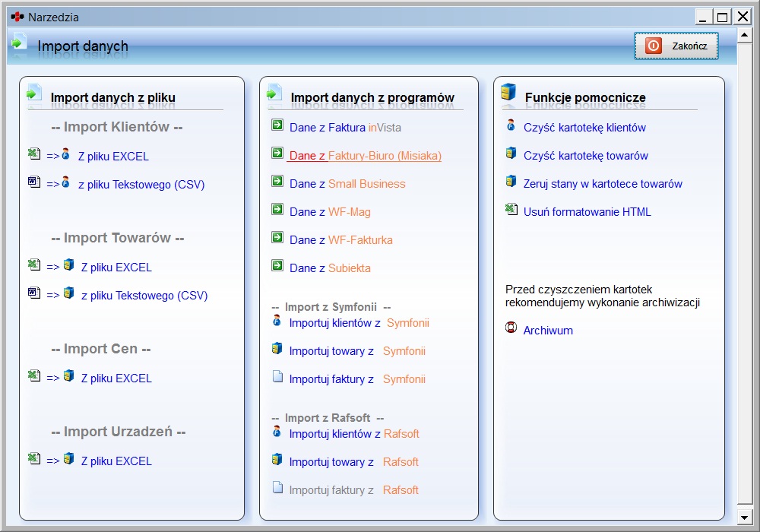760x532 pixels.
Task: Click Excel icon beside Usuń formatowanie HTML
Action: click(511, 209)
